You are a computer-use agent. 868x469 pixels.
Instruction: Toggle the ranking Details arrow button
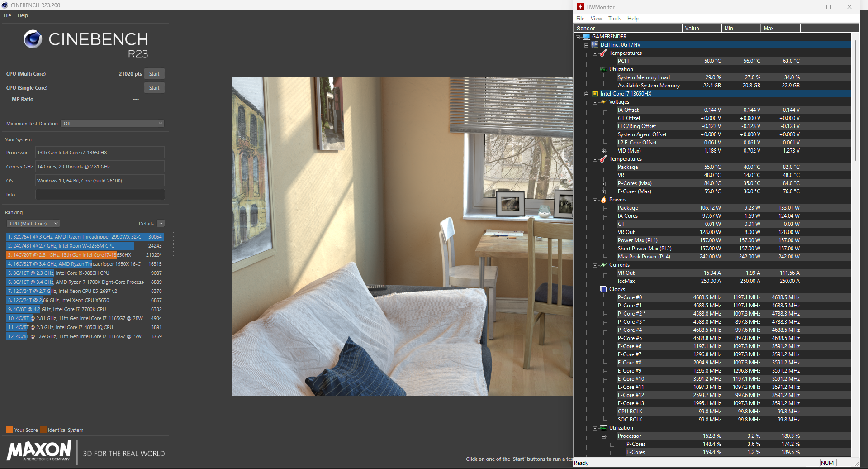tap(161, 224)
